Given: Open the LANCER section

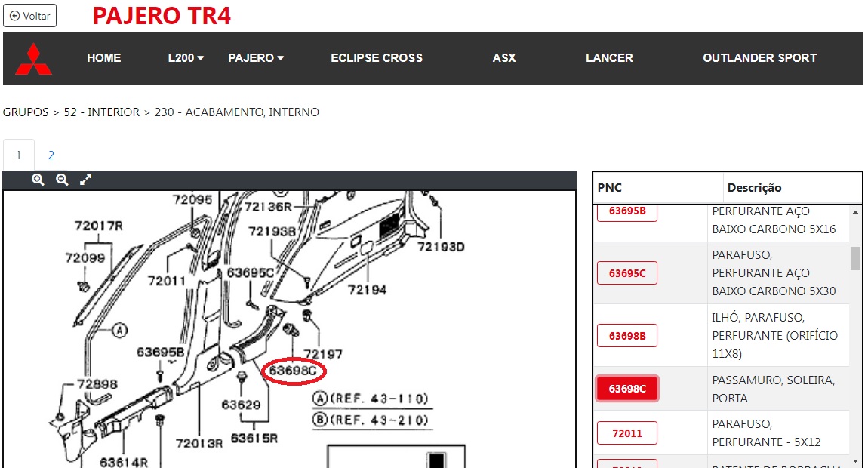Looking at the screenshot, I should click(609, 58).
